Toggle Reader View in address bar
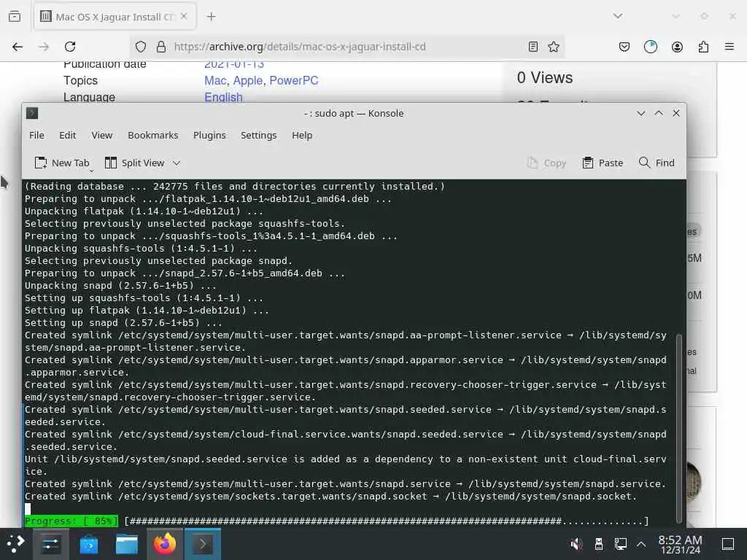Screen dimensions: 747x560 [x=533, y=47]
